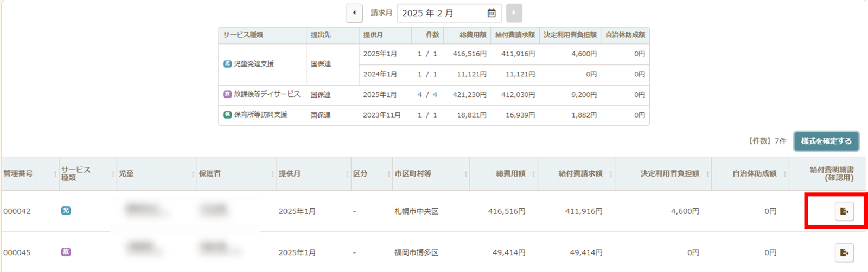Image resolution: width=868 pixels, height=272 pixels.
Task: Open payment statement for record 000042
Action: (844, 211)
